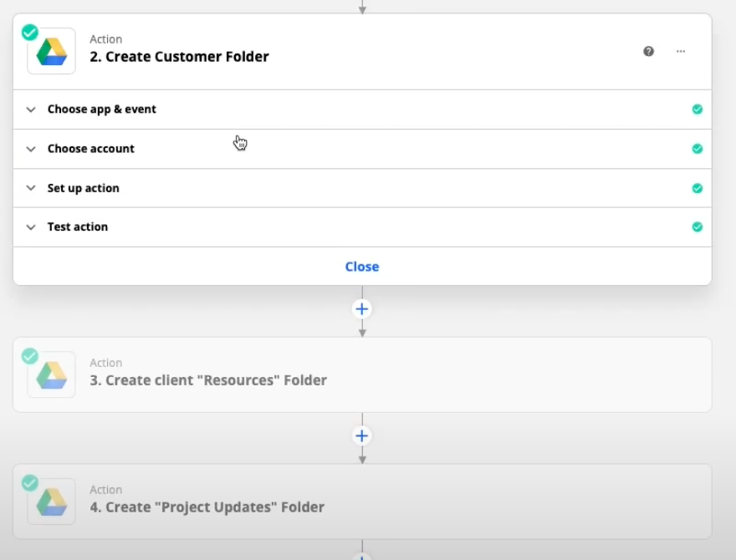This screenshot has width=736, height=560.
Task: Click green checkmark badge on step 2 icon
Action: click(x=29, y=32)
